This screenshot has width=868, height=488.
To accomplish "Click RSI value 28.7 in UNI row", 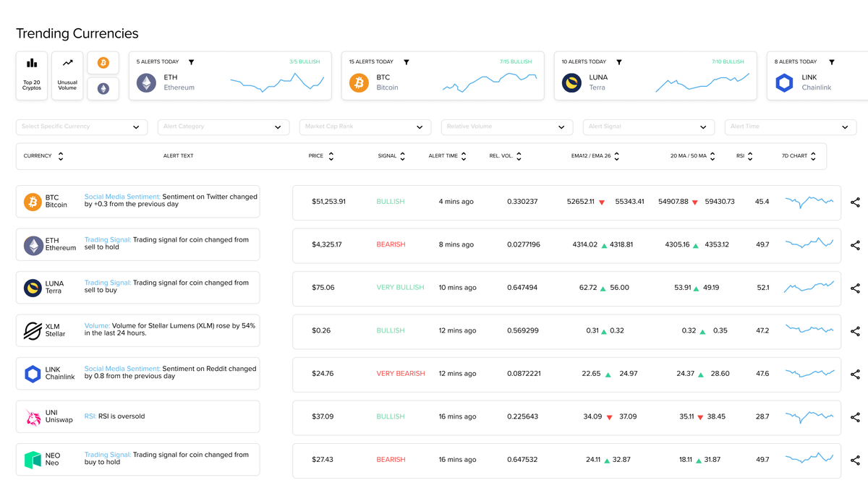I will 762,416.
